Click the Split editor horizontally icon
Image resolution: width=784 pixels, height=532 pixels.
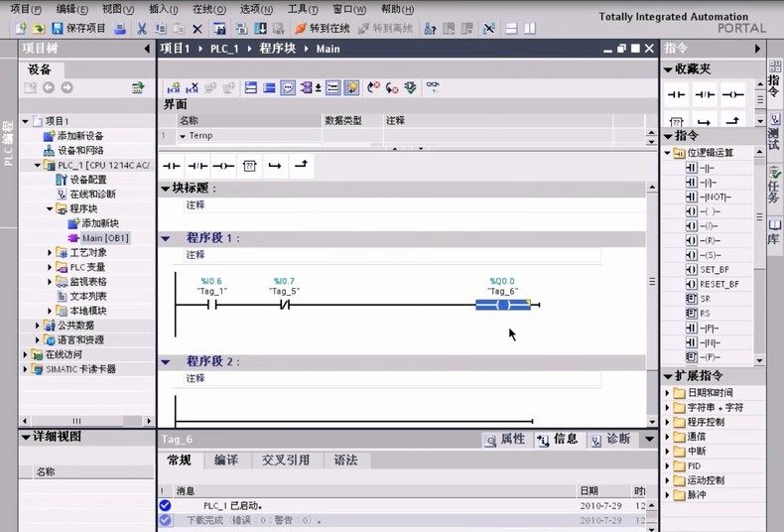511,29
